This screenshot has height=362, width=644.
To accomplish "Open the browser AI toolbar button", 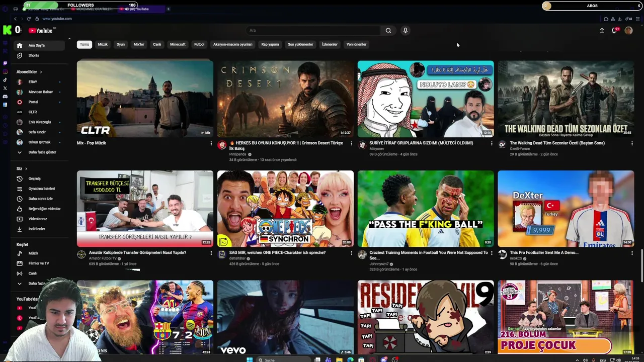I will 628,19.
